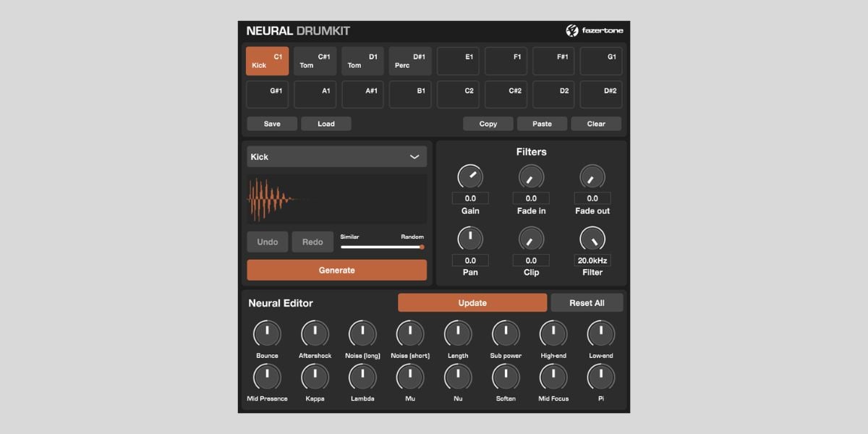The height and width of the screenshot is (434, 868).
Task: Click the Mu knob
Action: point(410,376)
